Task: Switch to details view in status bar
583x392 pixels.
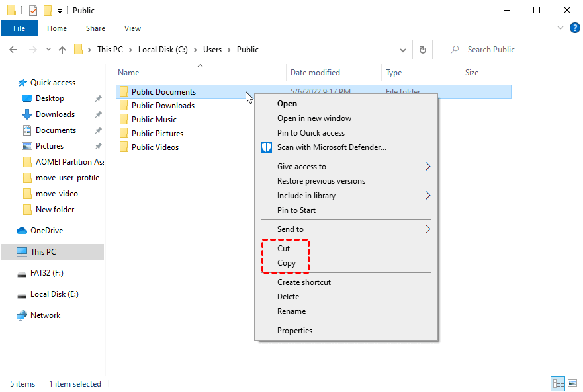Action: click(x=558, y=383)
